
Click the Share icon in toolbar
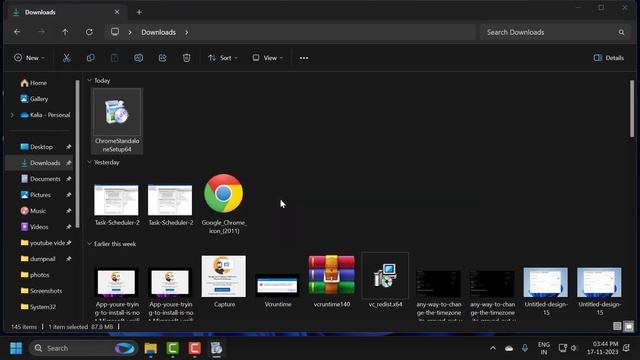click(162, 58)
